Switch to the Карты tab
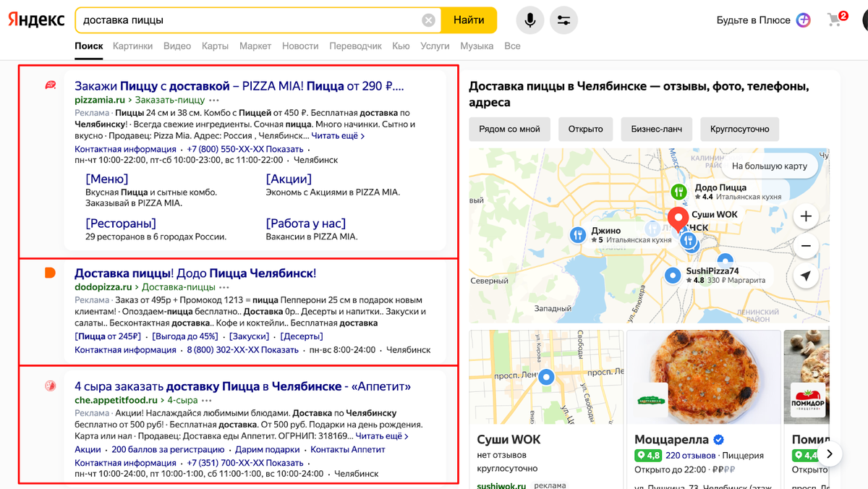 click(x=215, y=46)
